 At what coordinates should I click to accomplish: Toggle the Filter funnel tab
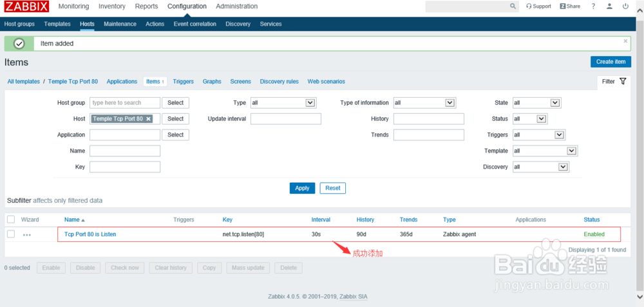(x=614, y=81)
